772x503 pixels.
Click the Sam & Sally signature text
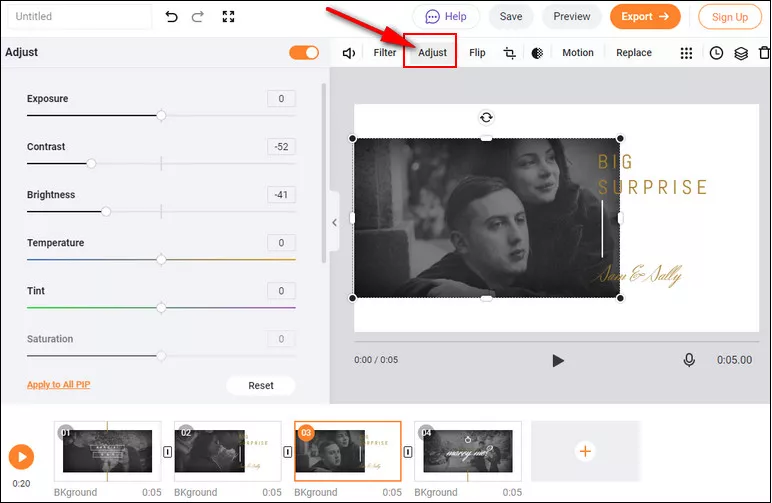(x=639, y=276)
